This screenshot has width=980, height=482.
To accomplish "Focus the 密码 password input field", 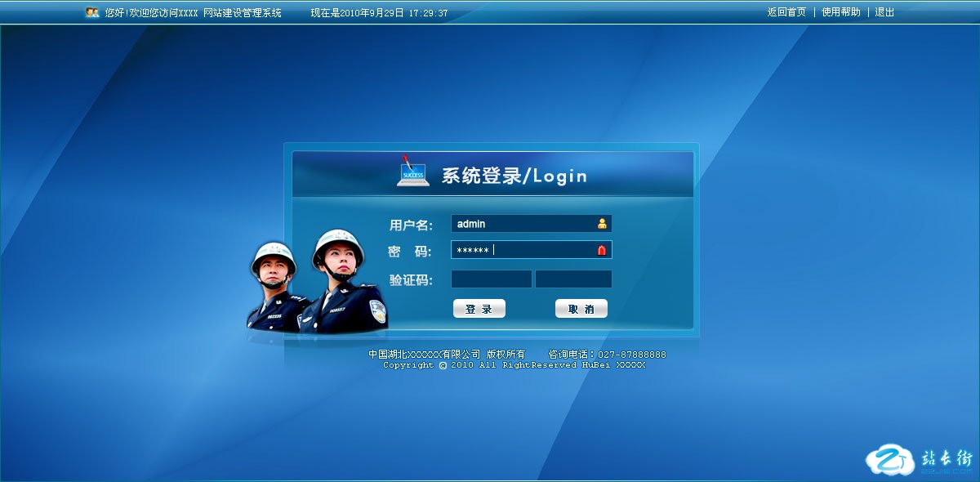I will coord(523,250).
